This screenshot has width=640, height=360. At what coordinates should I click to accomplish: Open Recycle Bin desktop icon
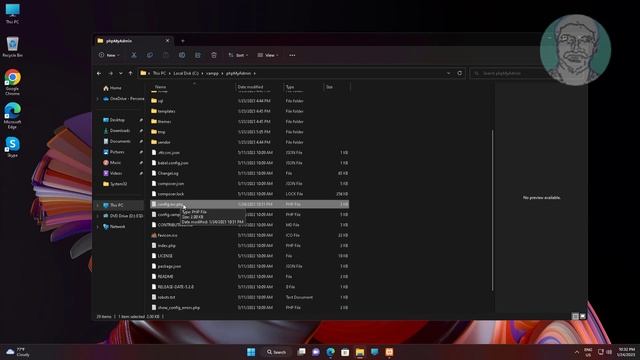(12, 47)
